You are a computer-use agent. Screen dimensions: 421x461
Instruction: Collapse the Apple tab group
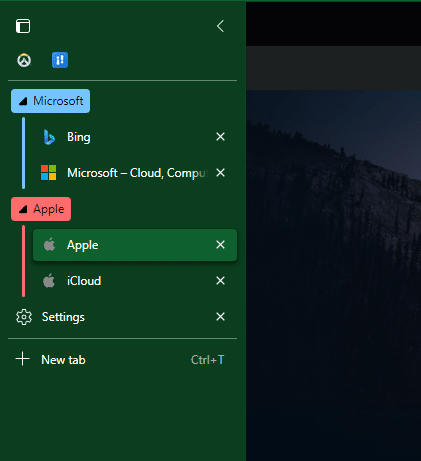click(x=41, y=209)
